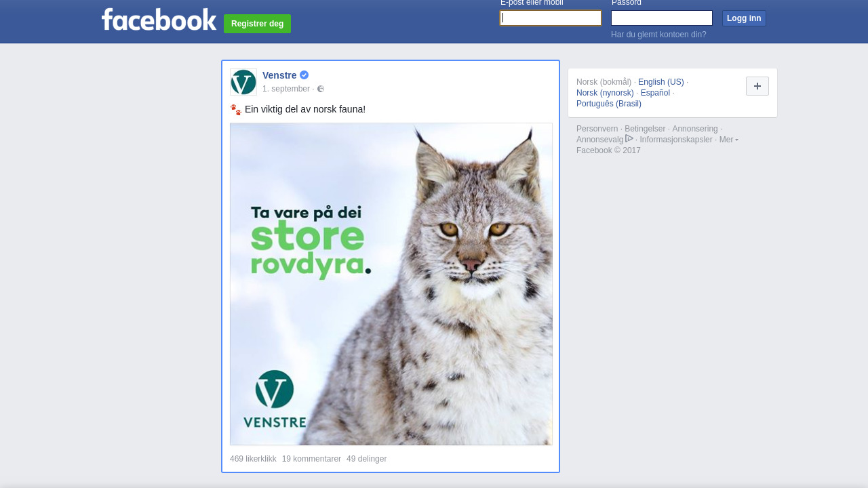This screenshot has height=488, width=868.
Task: Click the plus button for more languages
Action: [757, 86]
